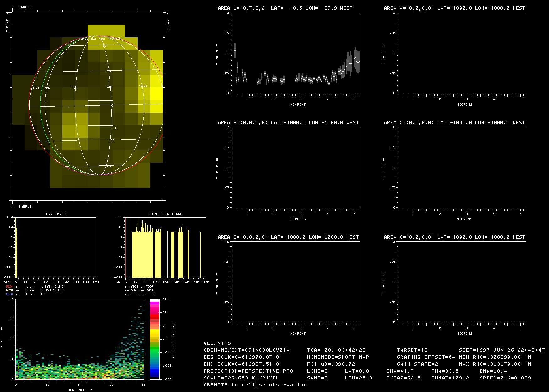Click the RED channel legend label
549x392 pixels.
10,287
